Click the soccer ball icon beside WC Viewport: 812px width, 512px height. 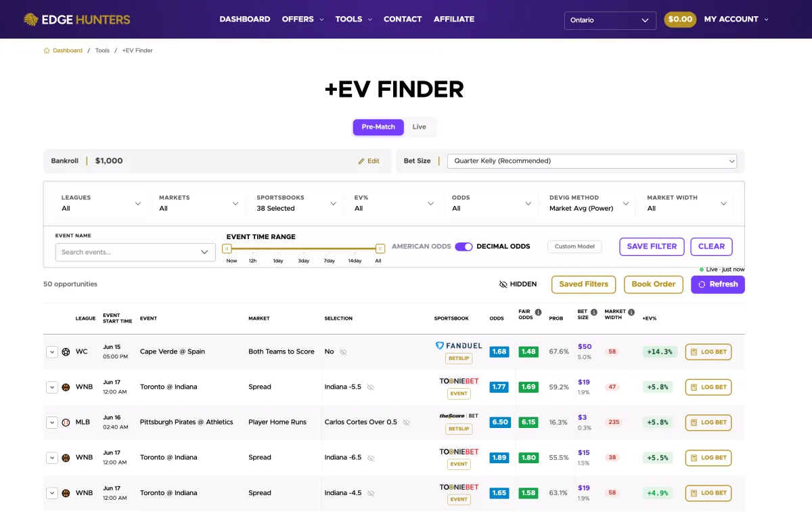tap(66, 351)
